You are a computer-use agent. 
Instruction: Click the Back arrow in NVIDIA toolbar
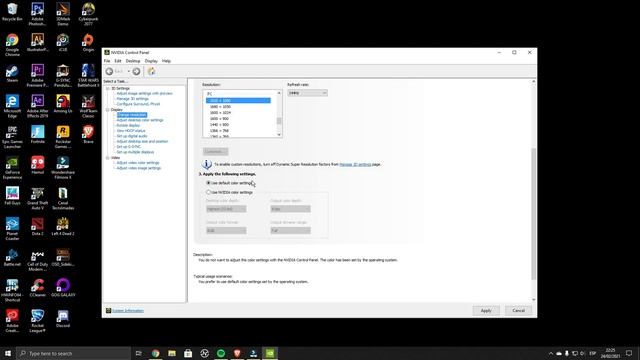[109, 71]
